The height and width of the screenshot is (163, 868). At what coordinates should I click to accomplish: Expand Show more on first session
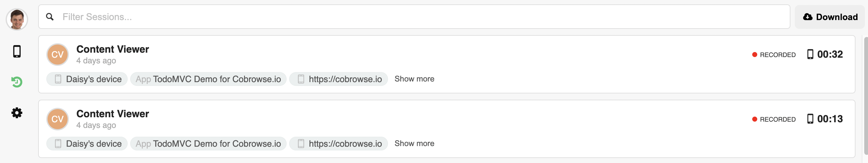(x=415, y=79)
